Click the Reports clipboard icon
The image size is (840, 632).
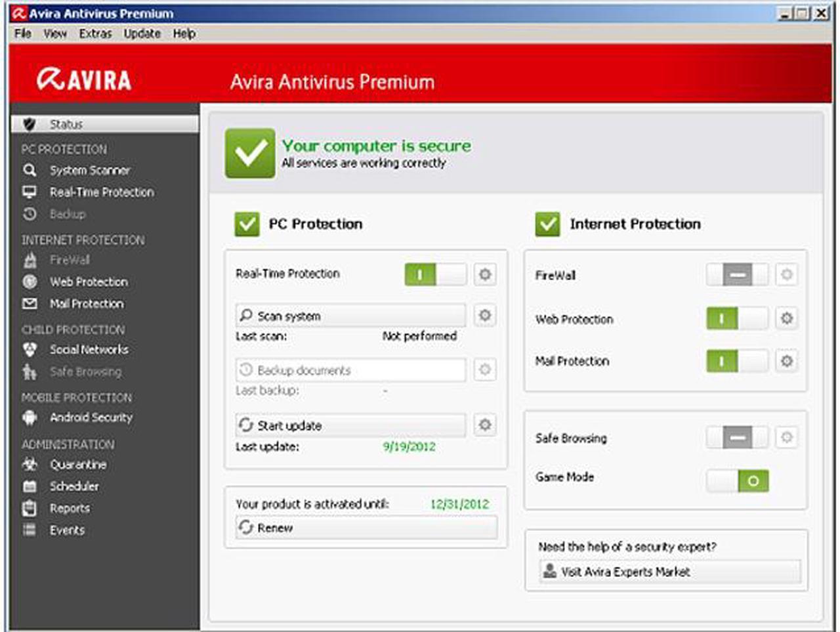coord(30,508)
